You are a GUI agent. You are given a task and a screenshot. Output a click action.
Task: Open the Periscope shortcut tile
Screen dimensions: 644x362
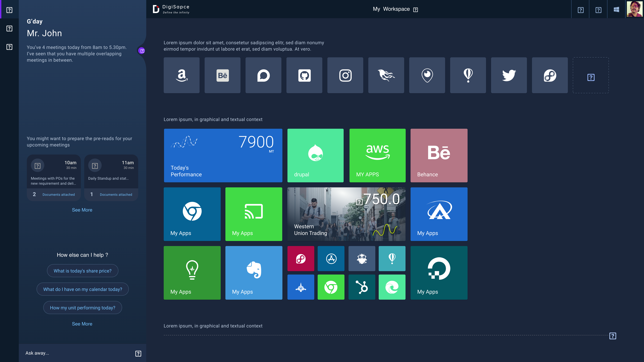click(427, 75)
